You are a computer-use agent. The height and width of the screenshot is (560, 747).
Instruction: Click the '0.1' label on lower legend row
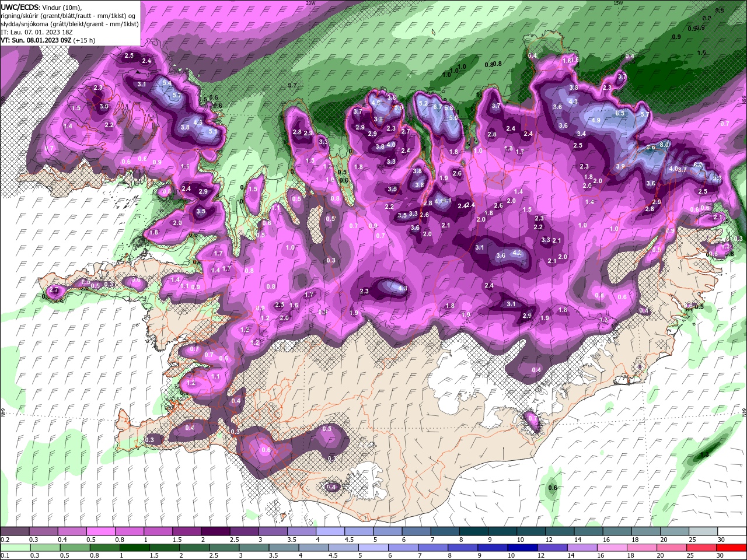coord(5,555)
